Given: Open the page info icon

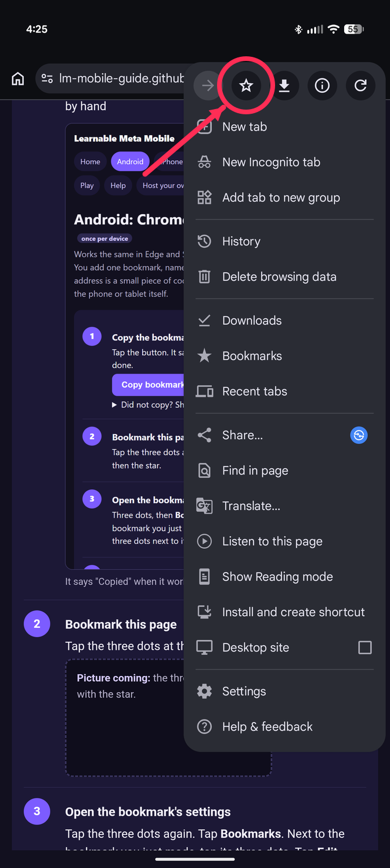Looking at the screenshot, I should [x=322, y=86].
